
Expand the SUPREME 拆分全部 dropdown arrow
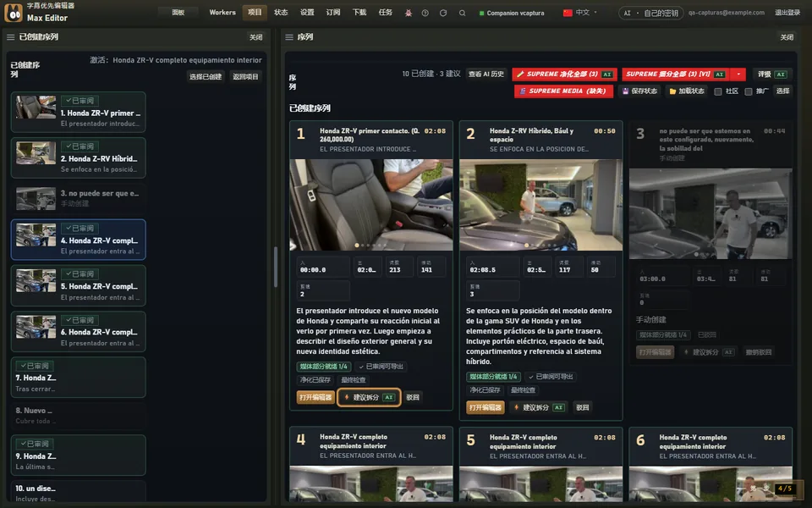(738, 75)
